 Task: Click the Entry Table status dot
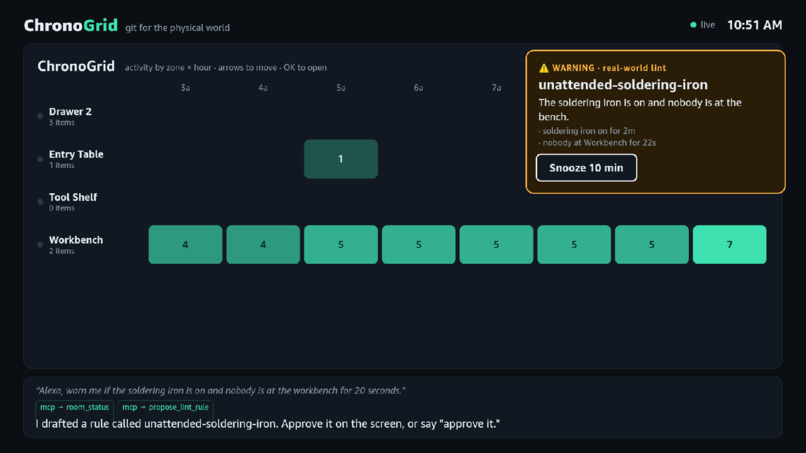point(40,159)
